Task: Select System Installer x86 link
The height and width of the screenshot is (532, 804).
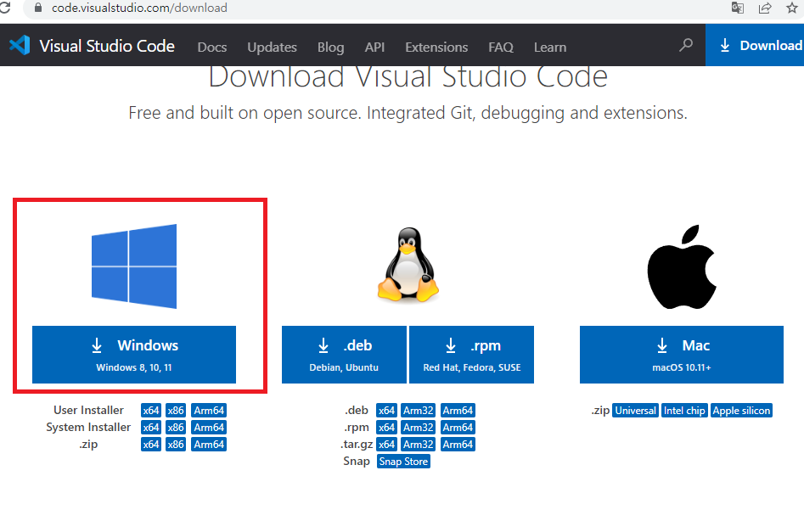Action: (x=176, y=428)
